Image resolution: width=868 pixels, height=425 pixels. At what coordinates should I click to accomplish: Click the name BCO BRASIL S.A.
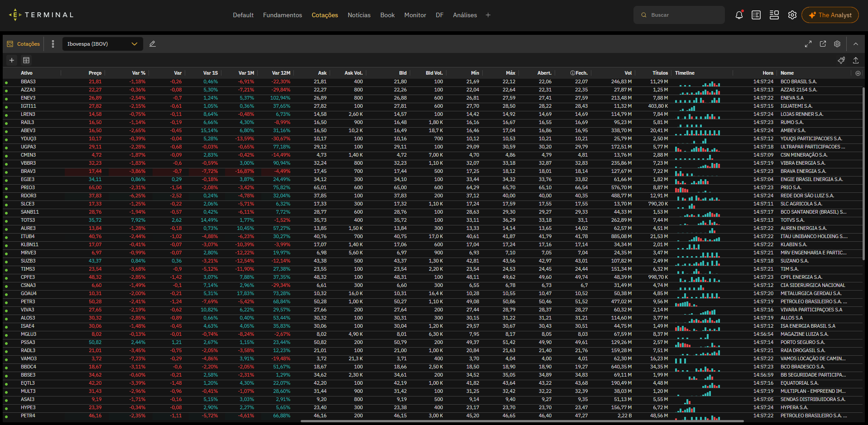point(798,82)
